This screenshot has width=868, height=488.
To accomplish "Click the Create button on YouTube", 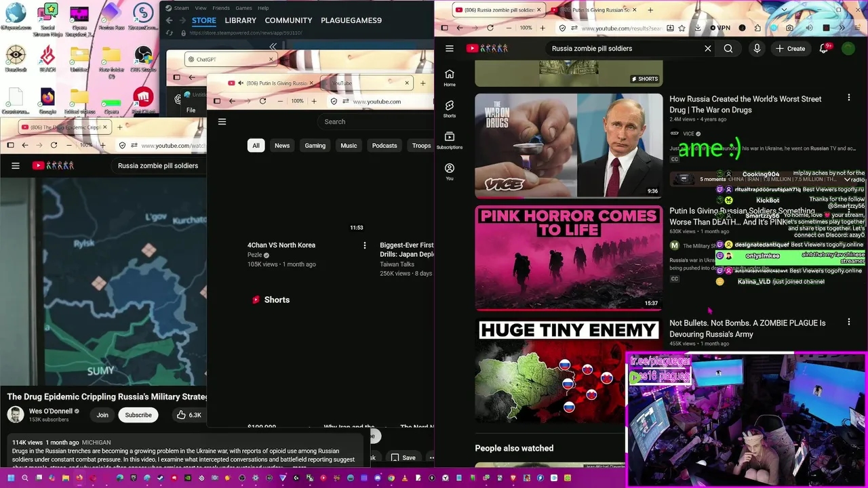I will 791,48.
